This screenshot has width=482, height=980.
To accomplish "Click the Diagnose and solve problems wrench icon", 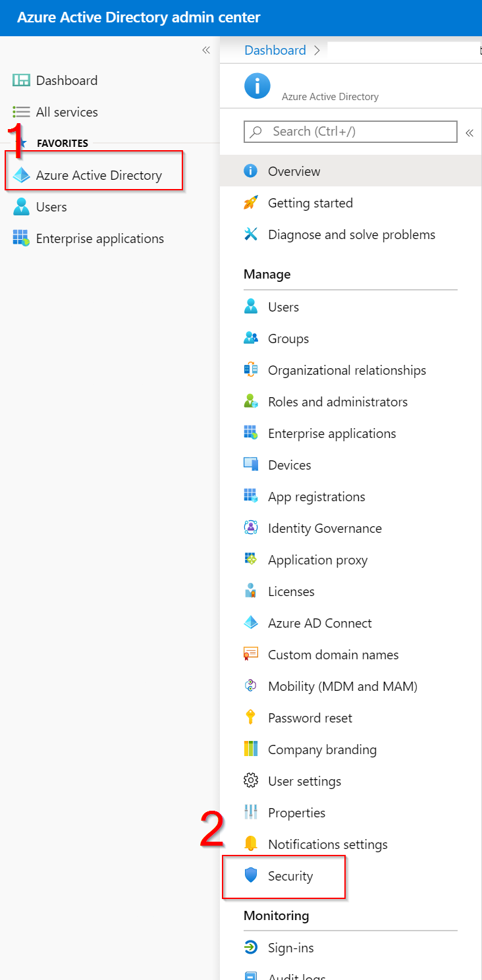I will pyautogui.click(x=251, y=234).
